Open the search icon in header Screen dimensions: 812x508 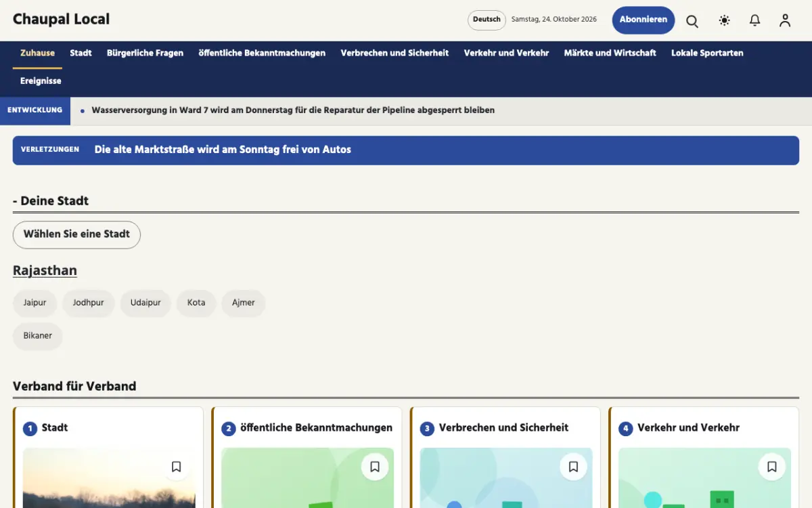[692, 21]
